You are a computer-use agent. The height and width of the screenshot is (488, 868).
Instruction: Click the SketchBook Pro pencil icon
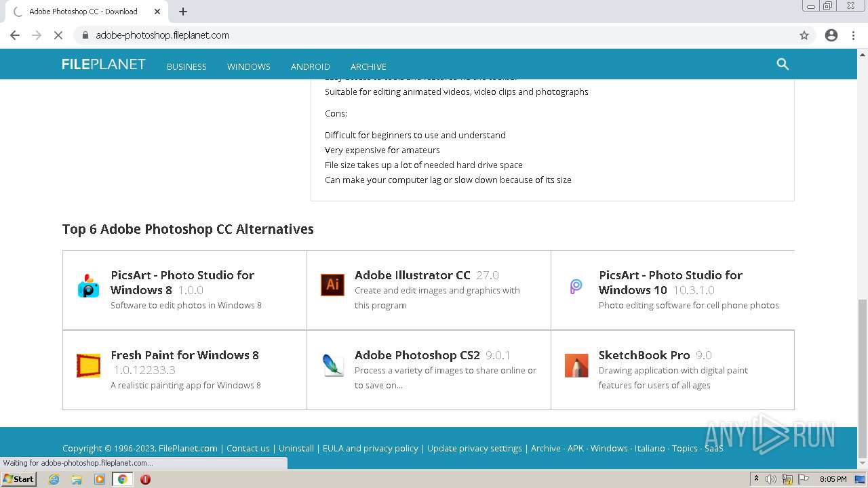coord(576,366)
